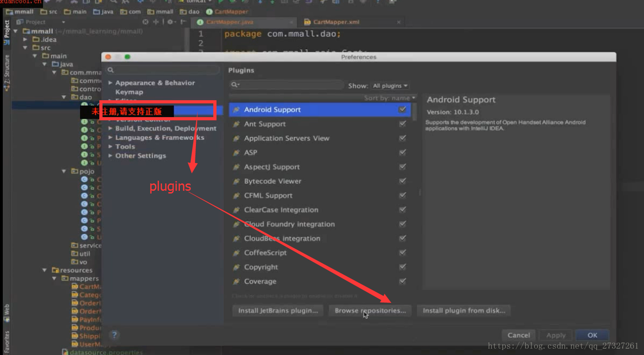The image size is (644, 355).
Task: Toggle the ClearCase Integration checkbox
Action: 402,210
